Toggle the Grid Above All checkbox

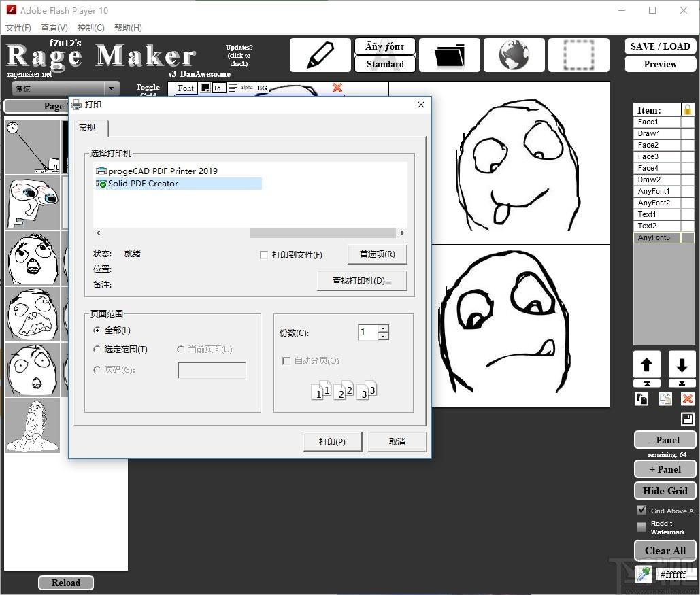coord(641,510)
